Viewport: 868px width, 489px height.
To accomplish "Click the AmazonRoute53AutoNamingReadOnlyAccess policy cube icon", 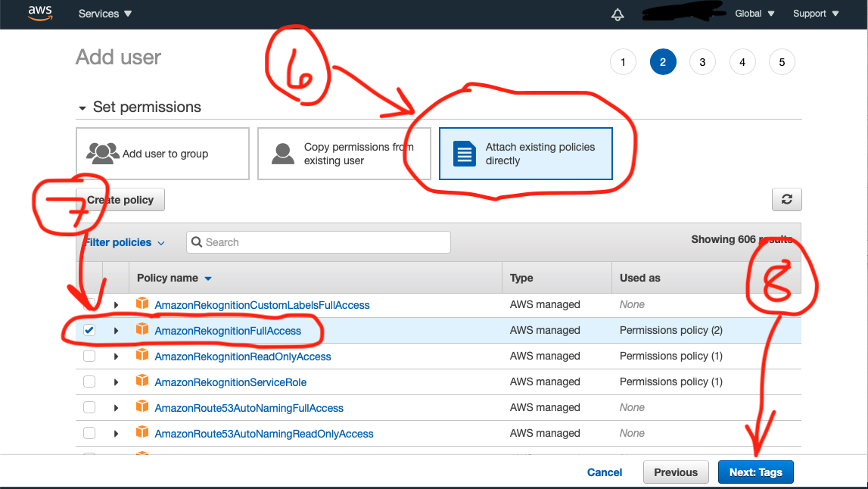I will click(x=142, y=432).
